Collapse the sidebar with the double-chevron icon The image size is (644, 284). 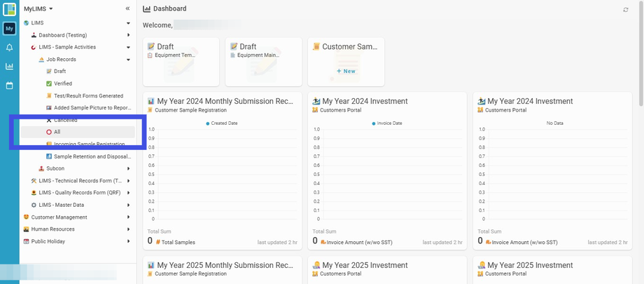point(127,8)
